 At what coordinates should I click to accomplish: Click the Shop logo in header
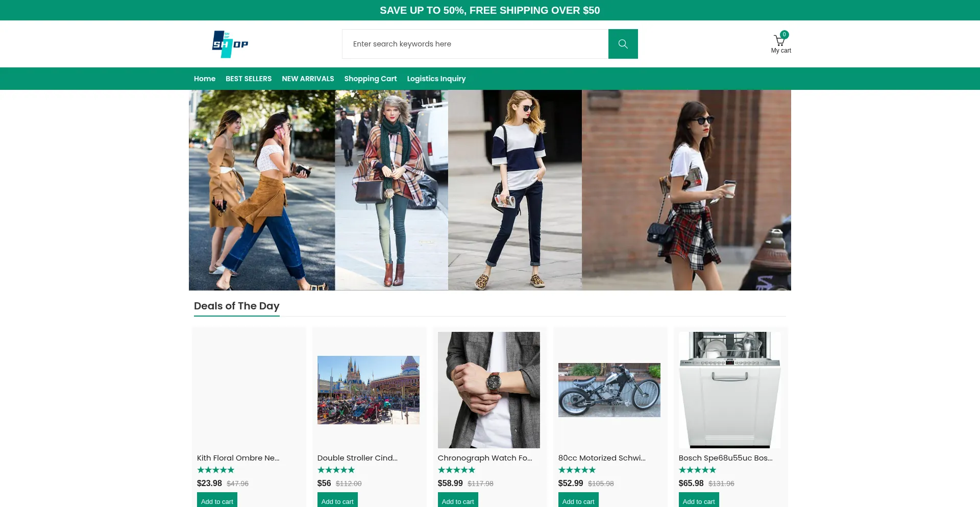point(230,44)
